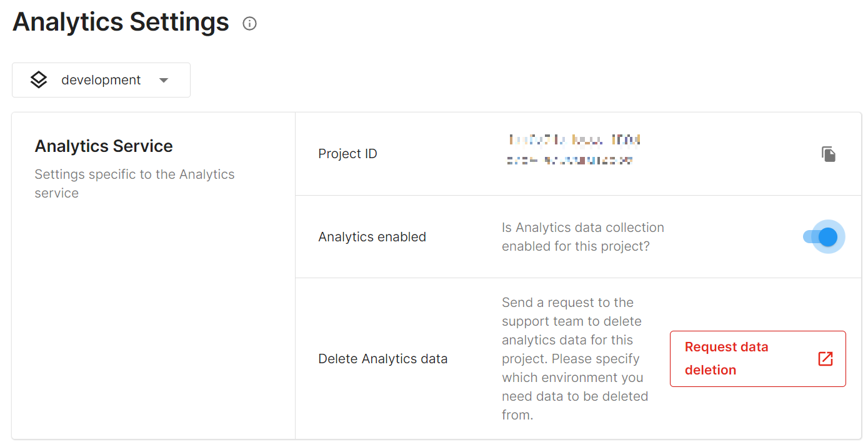868x447 pixels.
Task: Click the layers icon in environment selector
Action: (39, 80)
